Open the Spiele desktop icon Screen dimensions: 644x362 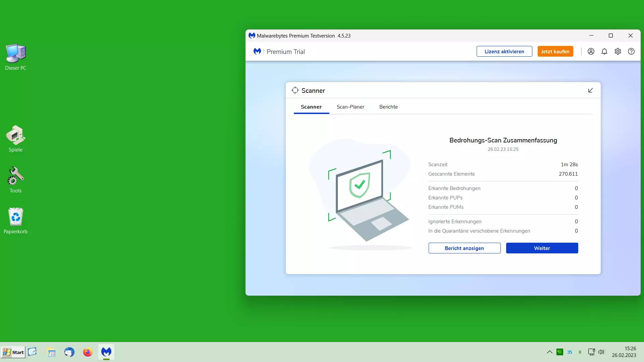pyautogui.click(x=15, y=139)
